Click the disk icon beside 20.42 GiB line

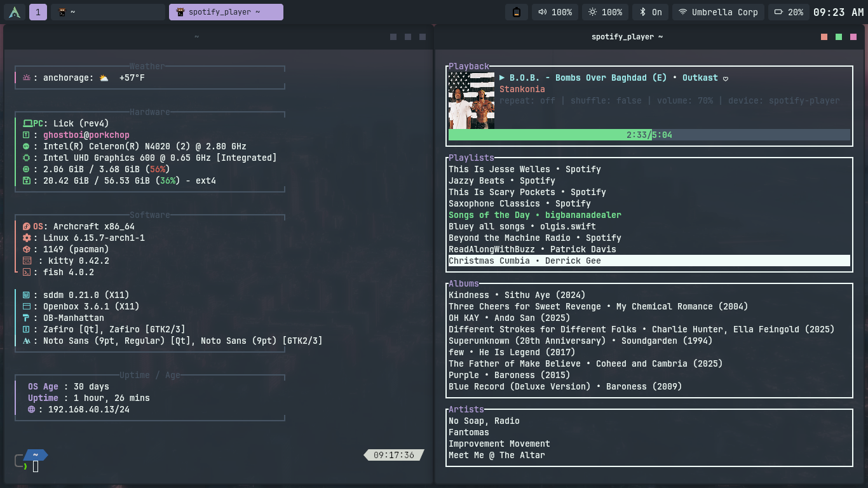click(27, 180)
